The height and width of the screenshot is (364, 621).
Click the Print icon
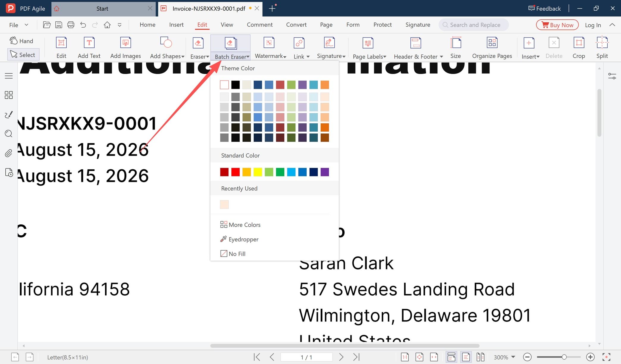[x=71, y=25]
